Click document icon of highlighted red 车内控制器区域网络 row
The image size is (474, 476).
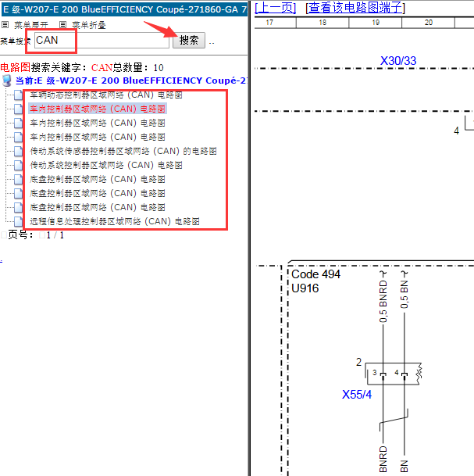click(19, 109)
